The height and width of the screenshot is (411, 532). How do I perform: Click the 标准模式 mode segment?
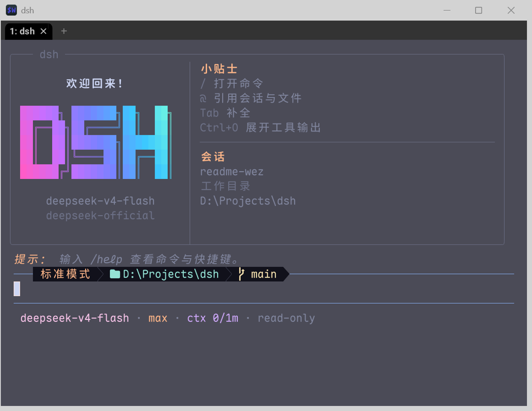(x=65, y=274)
